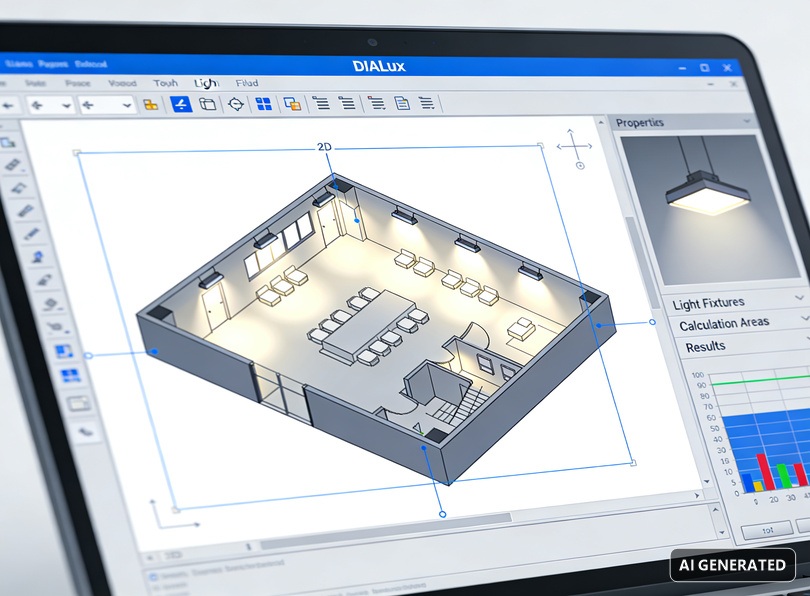The width and height of the screenshot is (810, 596).
Task: Click the tot button below the chart
Action: point(767,530)
